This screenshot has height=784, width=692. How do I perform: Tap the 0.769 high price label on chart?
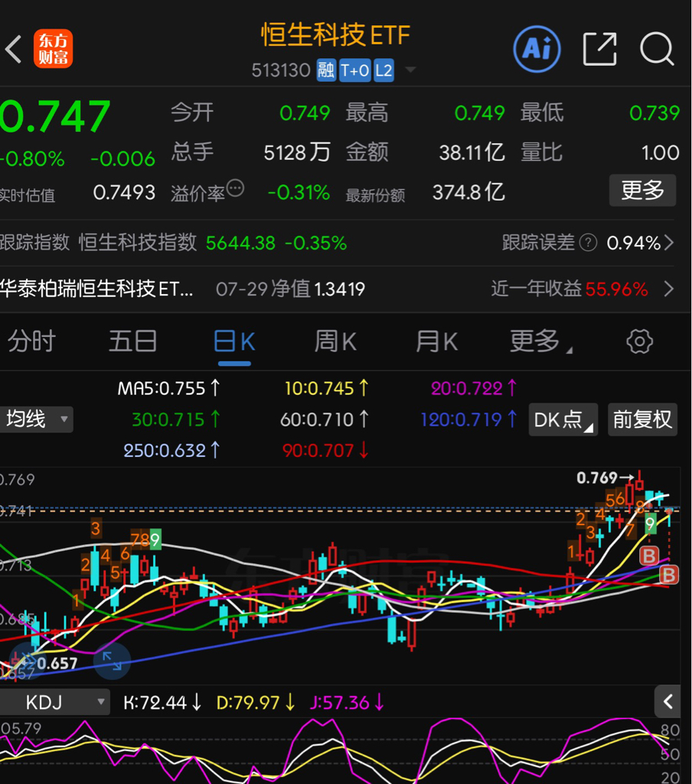click(597, 478)
